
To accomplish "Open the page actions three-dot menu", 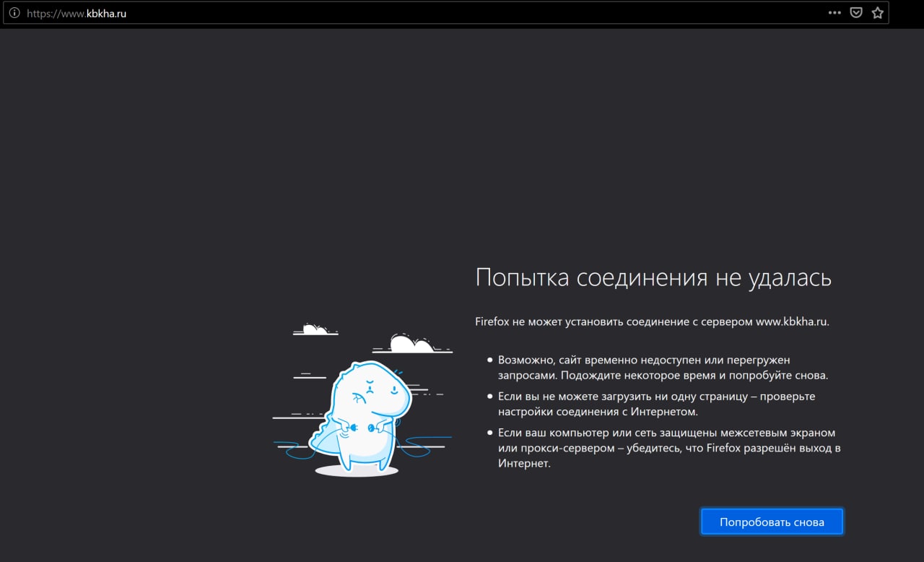I will click(834, 13).
